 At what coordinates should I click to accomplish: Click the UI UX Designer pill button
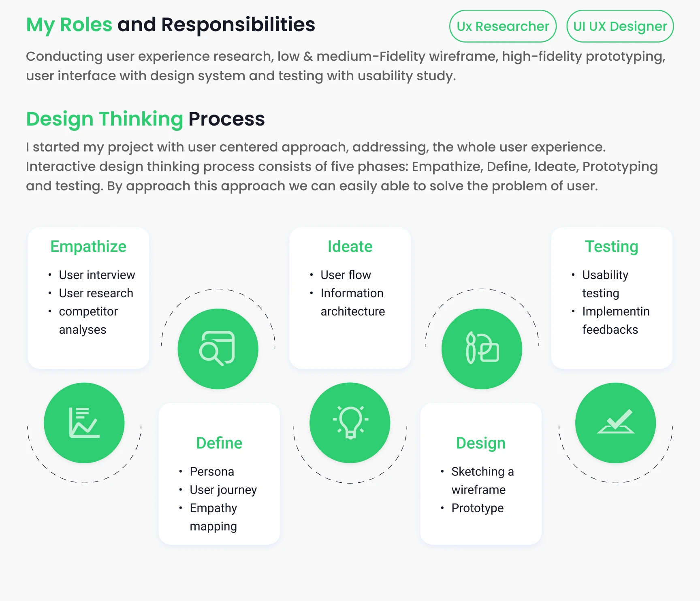point(620,26)
